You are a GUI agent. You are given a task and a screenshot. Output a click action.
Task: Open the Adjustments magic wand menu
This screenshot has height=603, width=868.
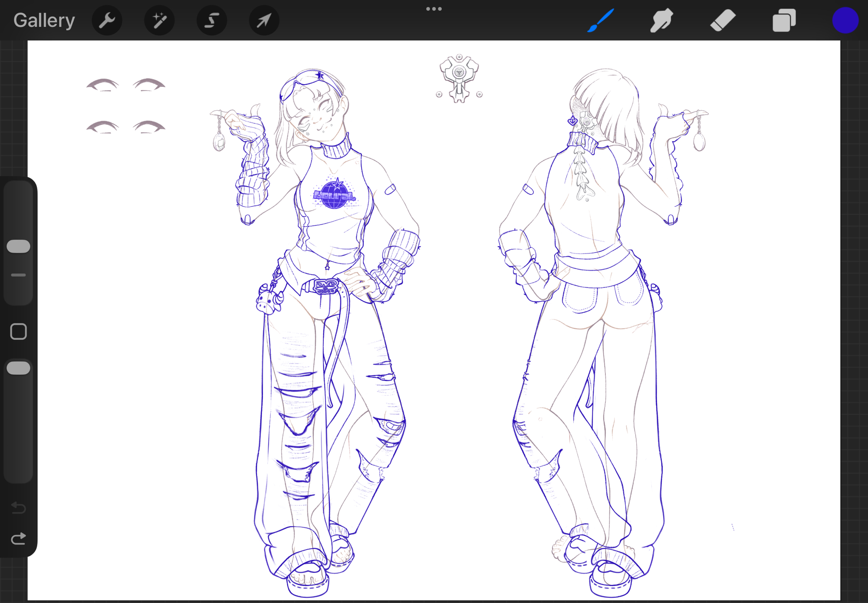(x=159, y=20)
